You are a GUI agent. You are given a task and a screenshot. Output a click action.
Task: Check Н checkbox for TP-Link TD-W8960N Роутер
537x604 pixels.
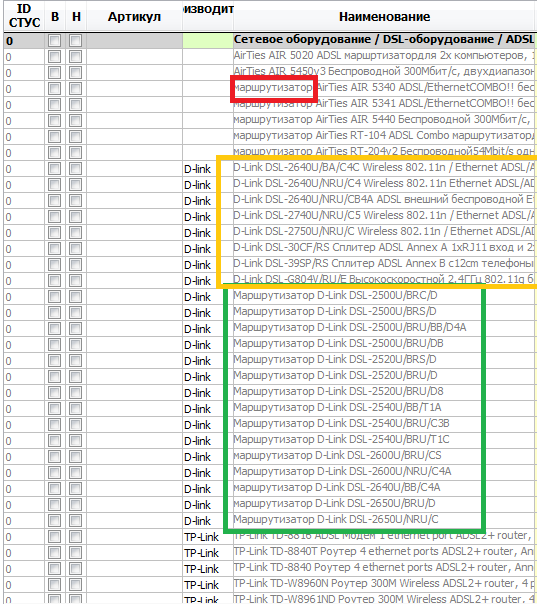[x=76, y=585]
